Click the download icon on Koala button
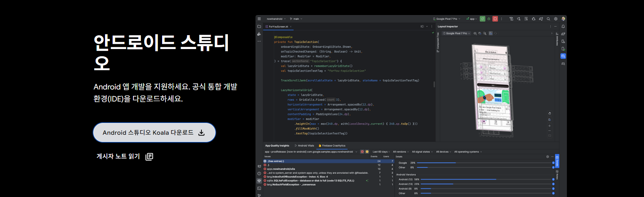Viewport: 644px width, 197px height. click(201, 133)
